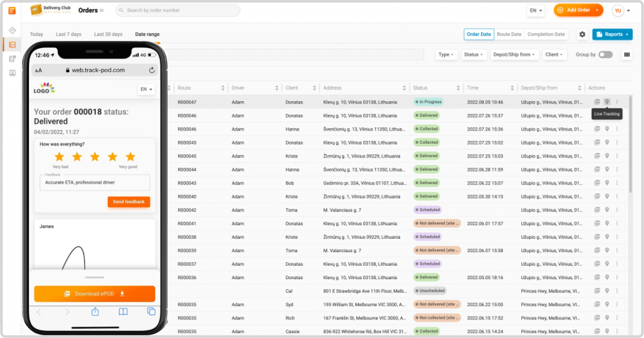Tap reload icon in phone browser bar

152,70
